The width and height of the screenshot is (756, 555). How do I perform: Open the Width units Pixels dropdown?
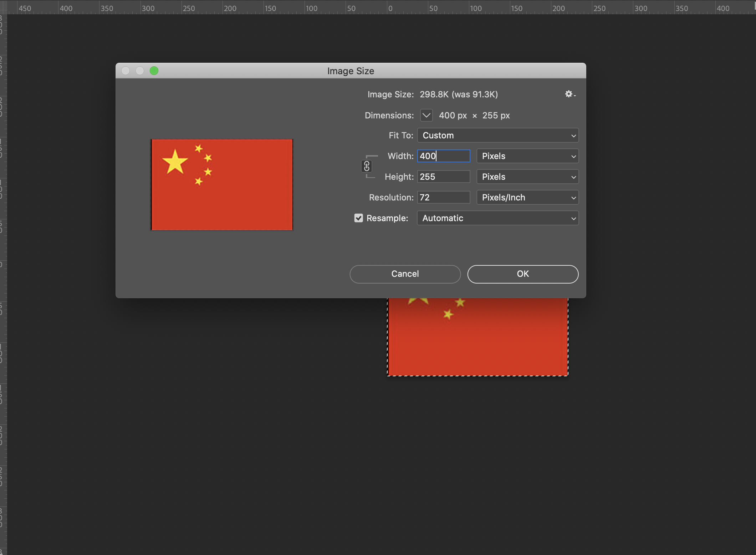[x=527, y=156]
